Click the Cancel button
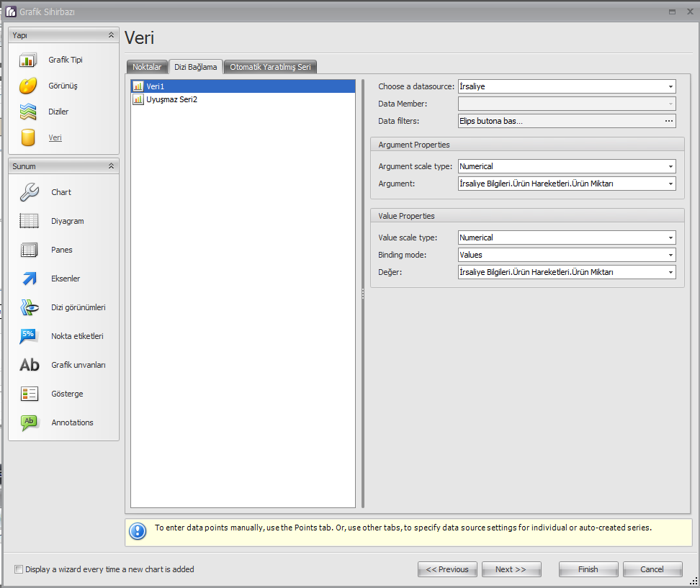The height and width of the screenshot is (588, 700). 652,569
